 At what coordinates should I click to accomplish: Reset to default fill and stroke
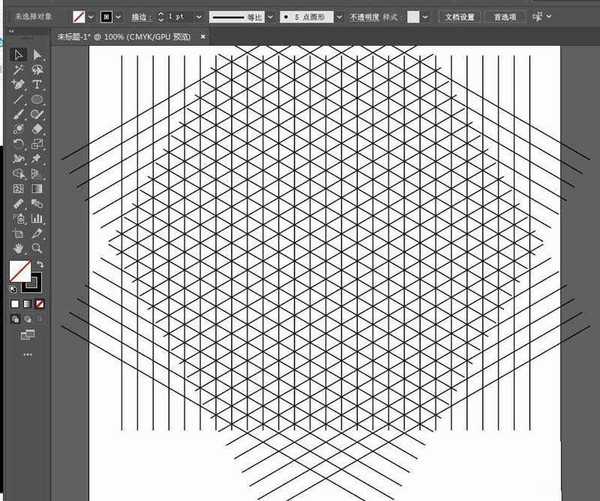(x=13, y=289)
